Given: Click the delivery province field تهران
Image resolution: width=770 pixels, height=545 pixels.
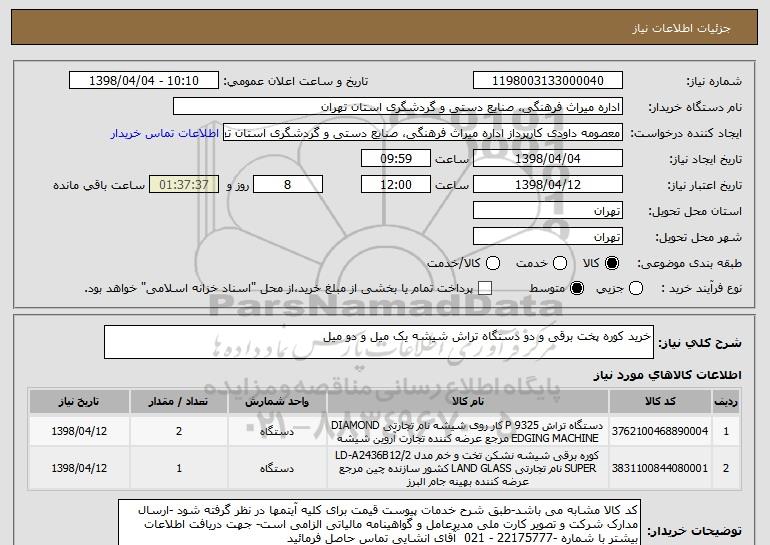Looking at the screenshot, I should click(548, 211).
